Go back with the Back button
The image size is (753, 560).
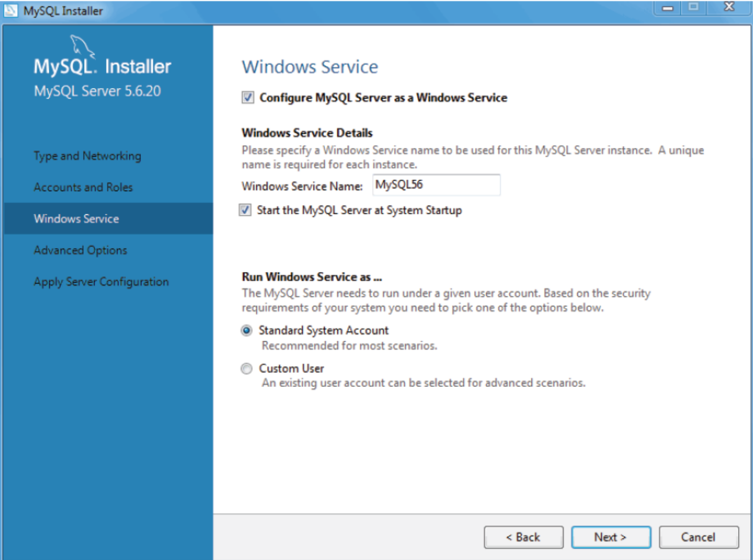pyautogui.click(x=523, y=536)
